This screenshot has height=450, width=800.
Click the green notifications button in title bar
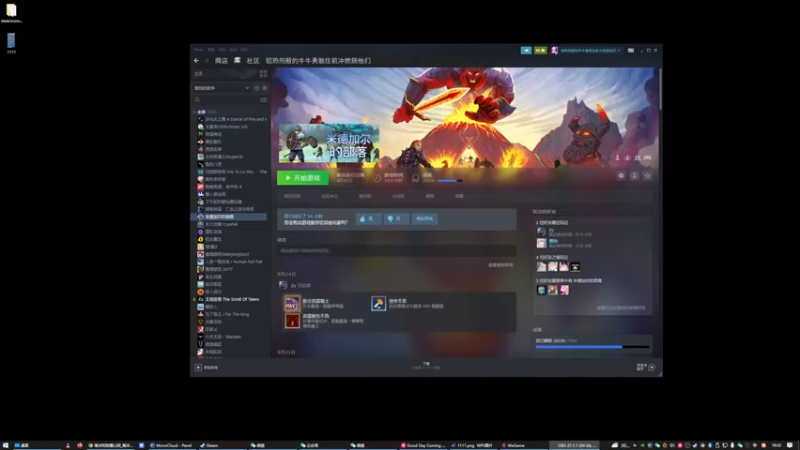pos(540,51)
